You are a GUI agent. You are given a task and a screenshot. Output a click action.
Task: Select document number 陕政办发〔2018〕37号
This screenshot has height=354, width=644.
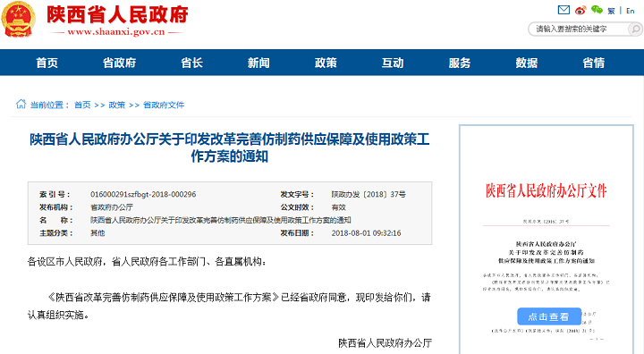pyautogui.click(x=369, y=194)
